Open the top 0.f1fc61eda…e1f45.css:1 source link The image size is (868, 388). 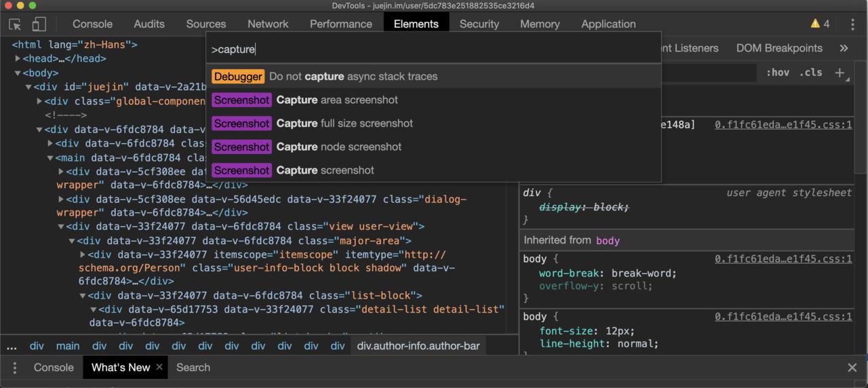point(783,125)
